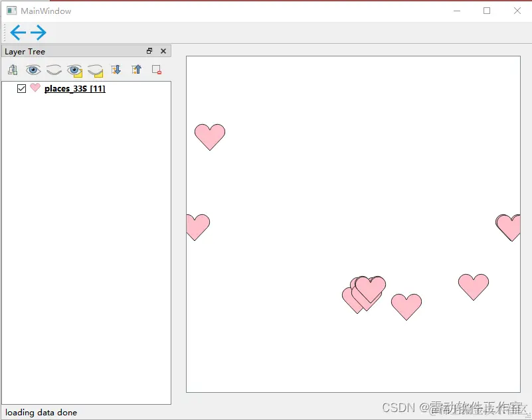Toggle visibility of the places_33S layer

(21, 88)
